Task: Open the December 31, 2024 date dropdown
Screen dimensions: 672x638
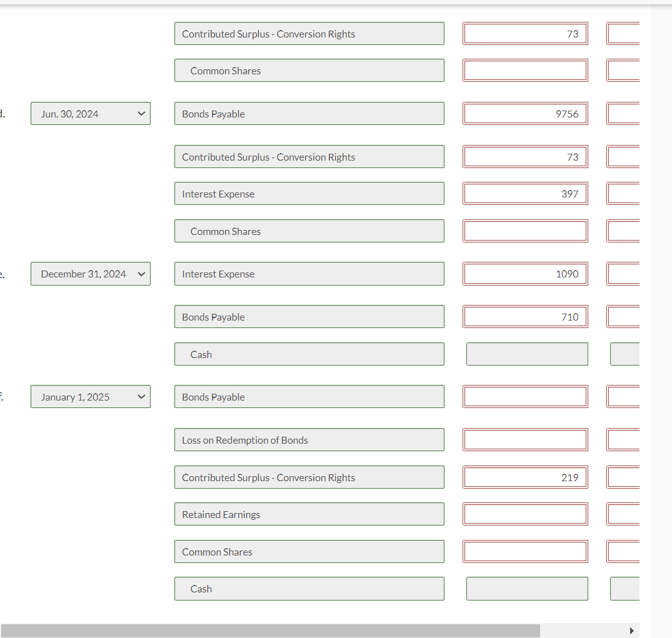Action: point(90,274)
